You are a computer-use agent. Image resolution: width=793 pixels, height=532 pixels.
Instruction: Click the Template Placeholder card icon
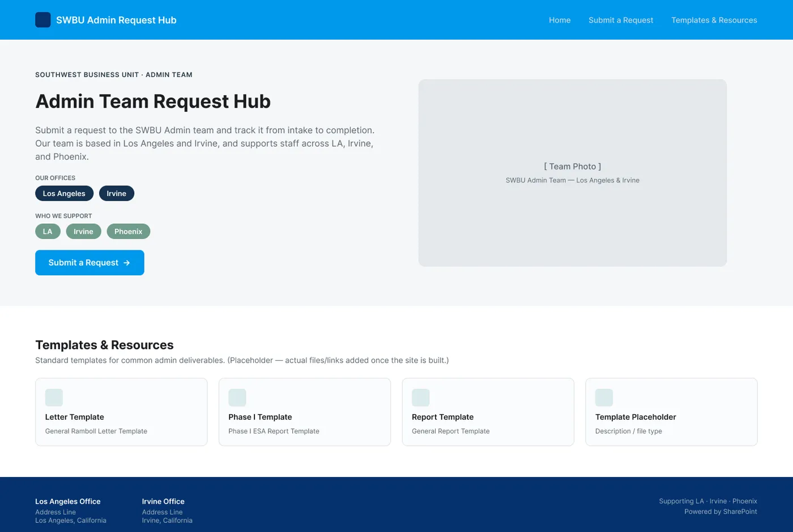[604, 397]
